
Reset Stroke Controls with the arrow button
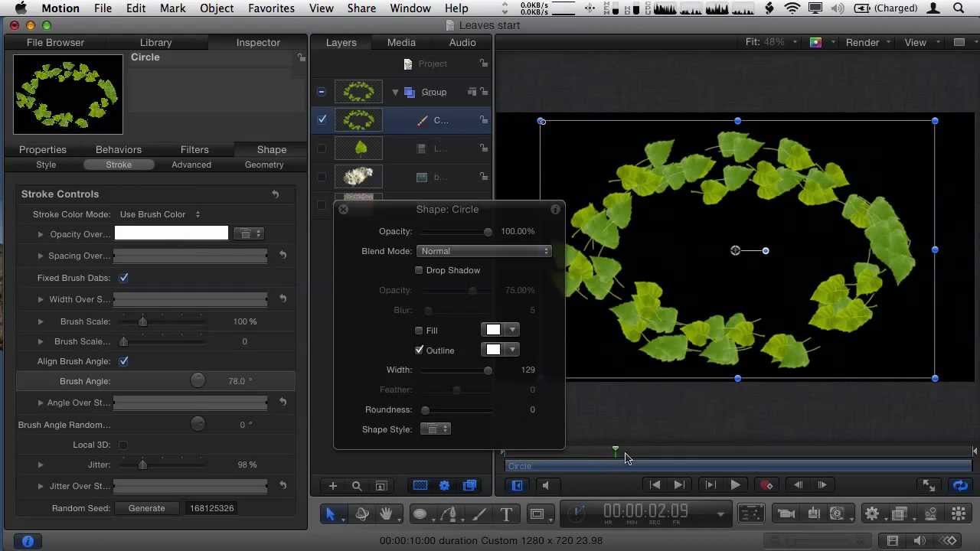click(x=276, y=194)
